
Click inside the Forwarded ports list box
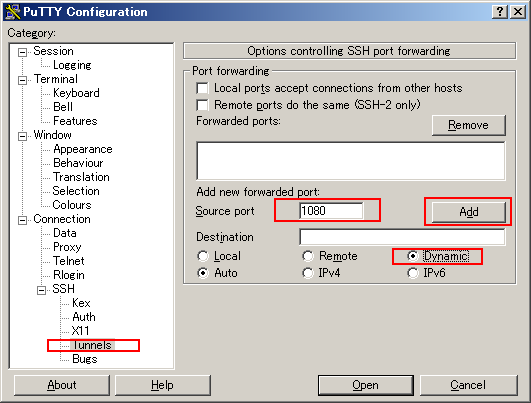pos(351,161)
